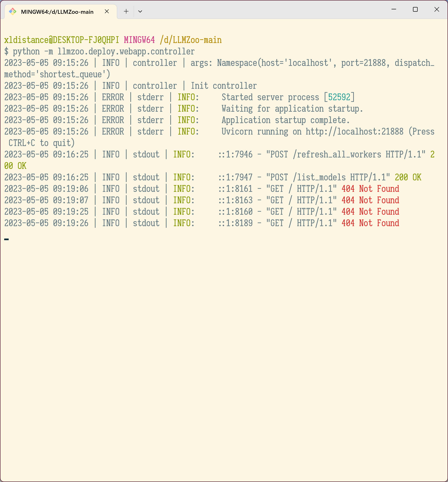Click the ::1:8189 client address
Viewport: 448px width, 482px height.
(x=235, y=223)
